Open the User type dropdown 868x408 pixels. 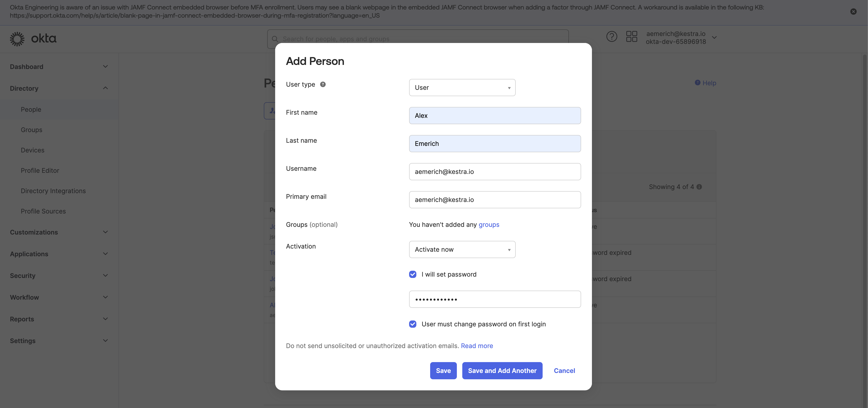pyautogui.click(x=462, y=88)
